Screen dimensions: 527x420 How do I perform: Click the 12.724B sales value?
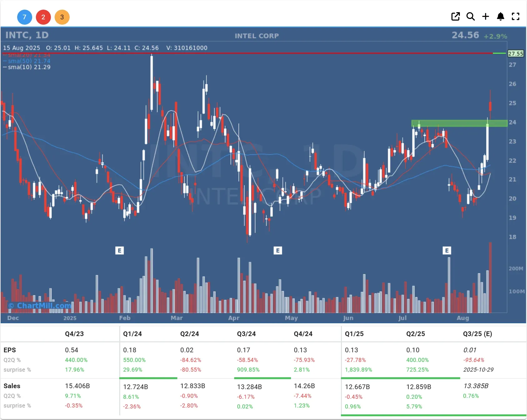tap(135, 387)
